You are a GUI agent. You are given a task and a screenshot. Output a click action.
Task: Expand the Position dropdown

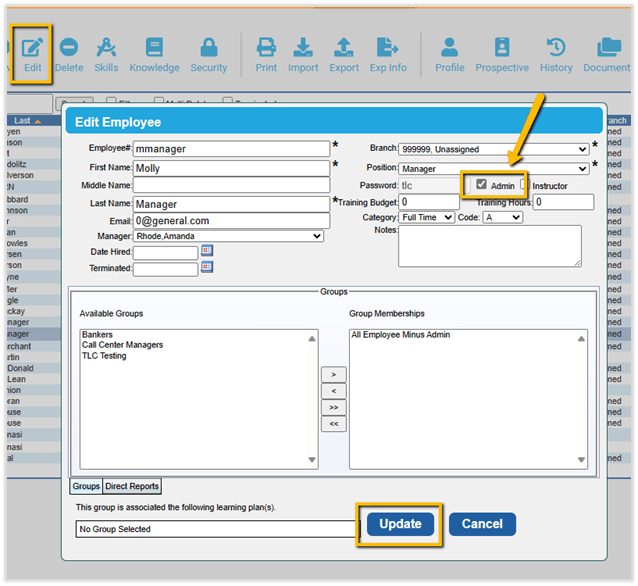[x=494, y=168]
